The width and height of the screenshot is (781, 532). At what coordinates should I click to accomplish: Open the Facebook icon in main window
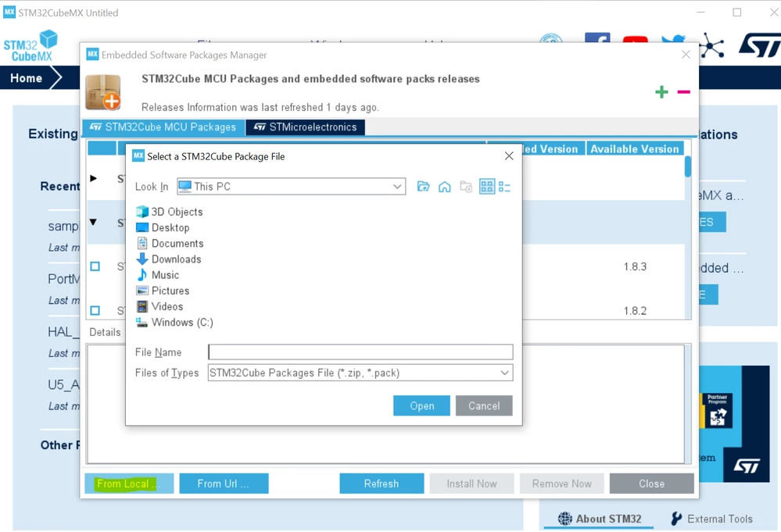(597, 37)
